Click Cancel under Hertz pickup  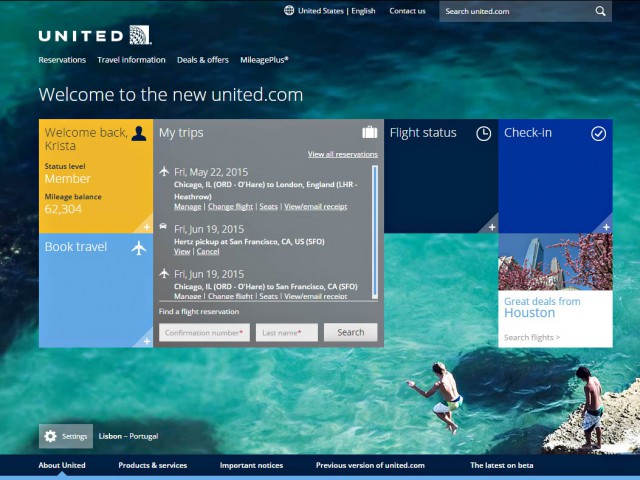tap(208, 251)
